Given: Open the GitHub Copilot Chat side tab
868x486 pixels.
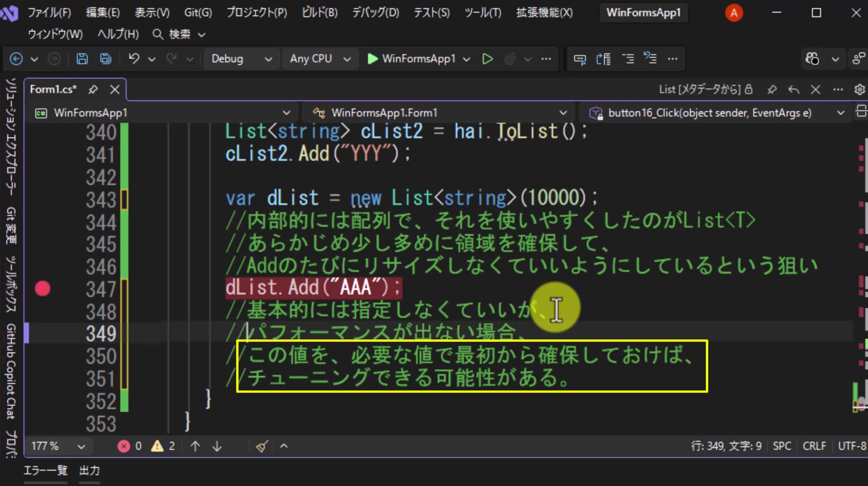Looking at the screenshot, I should (x=11, y=371).
